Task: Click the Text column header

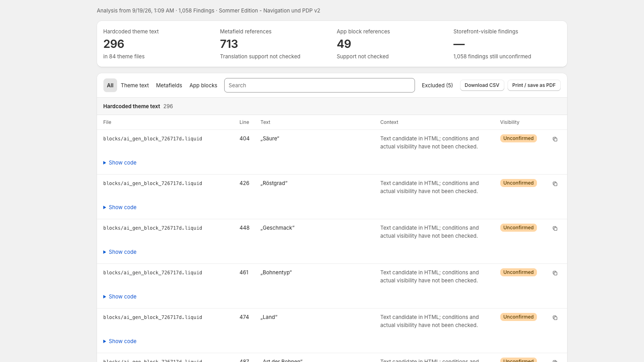Action: 265,122
